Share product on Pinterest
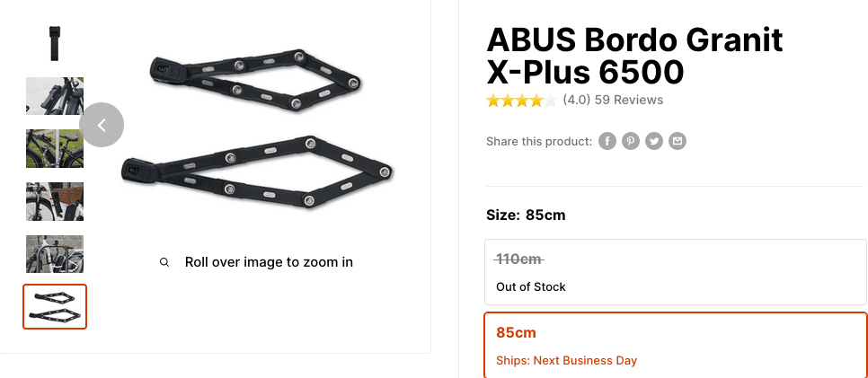868x378 pixels. tap(631, 142)
